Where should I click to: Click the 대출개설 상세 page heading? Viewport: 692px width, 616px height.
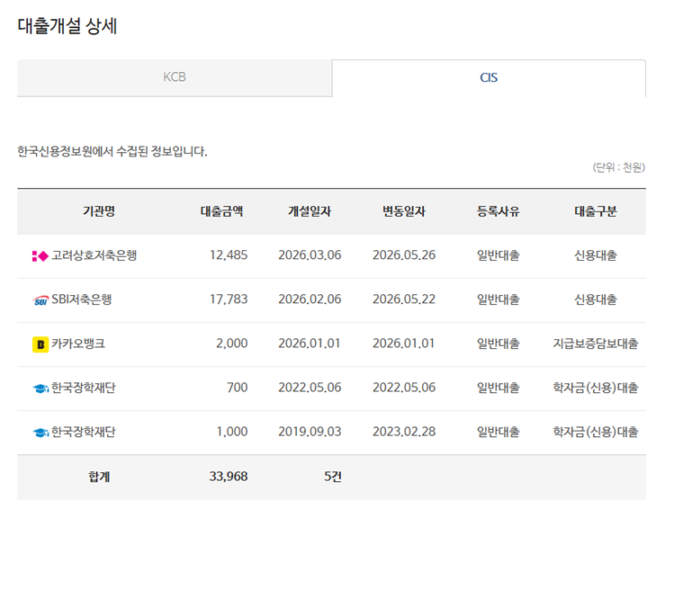pyautogui.click(x=67, y=25)
